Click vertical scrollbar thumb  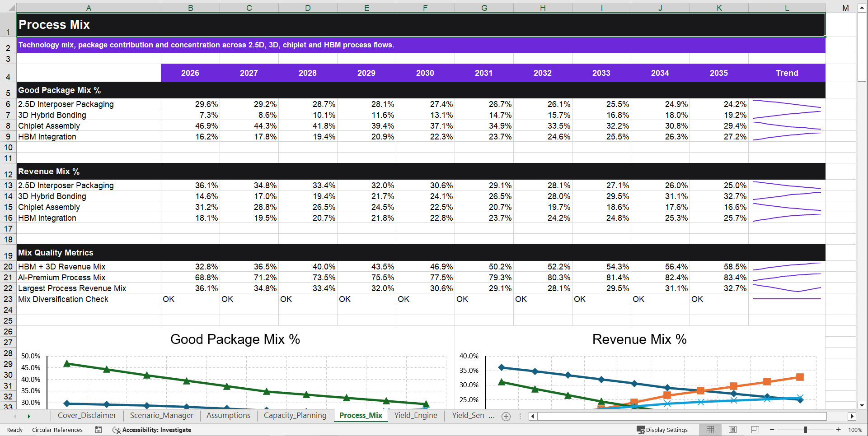(862, 47)
